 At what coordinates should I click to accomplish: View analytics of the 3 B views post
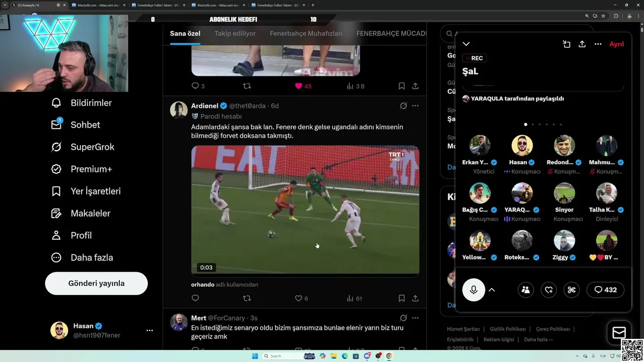pos(355,86)
